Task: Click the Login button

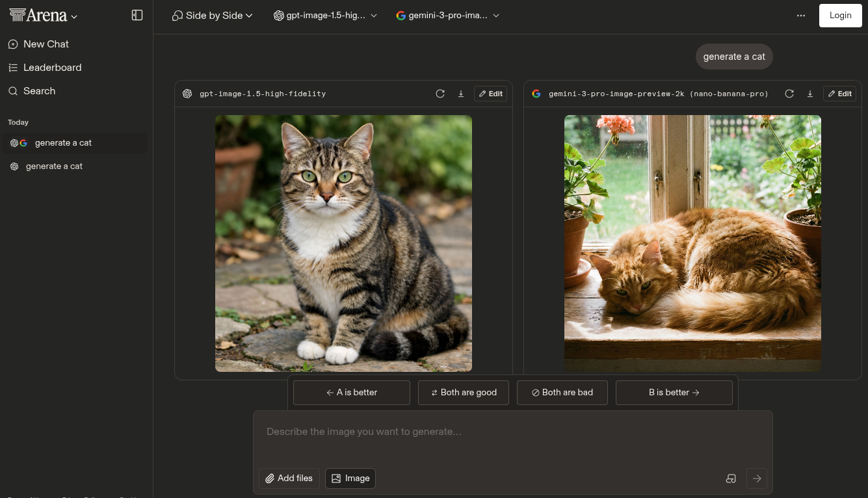Action: [840, 16]
